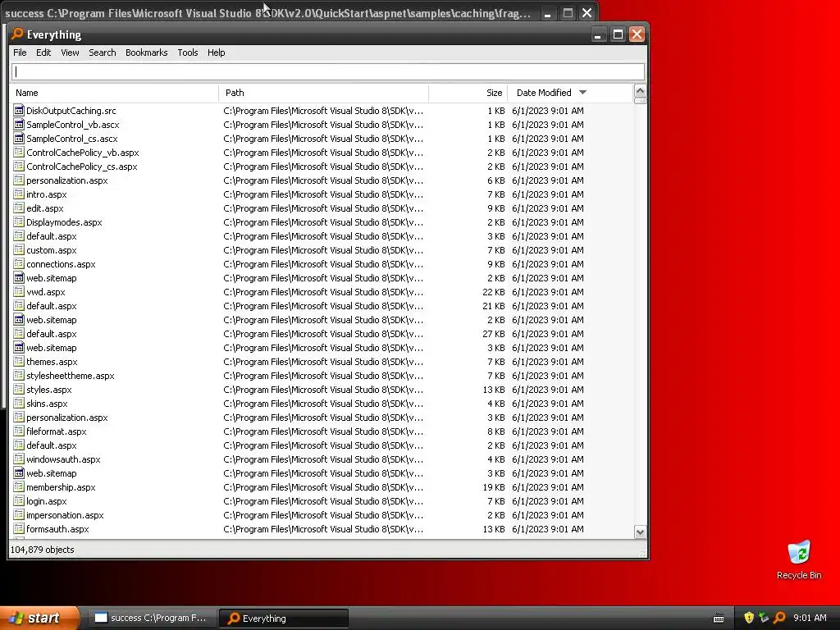Switch to the success C:\Program F... taskbar button
This screenshot has height=630, width=840.
tap(151, 618)
